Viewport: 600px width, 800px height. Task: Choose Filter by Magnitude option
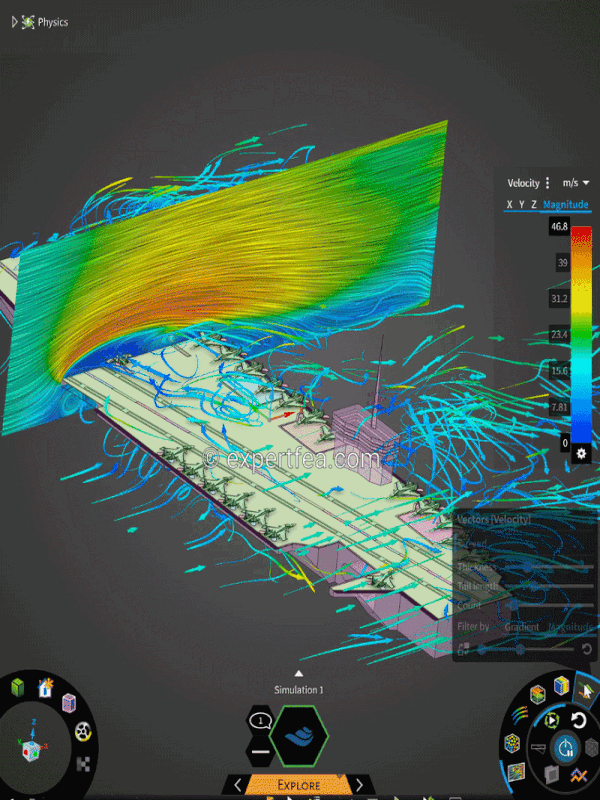pyautogui.click(x=570, y=627)
